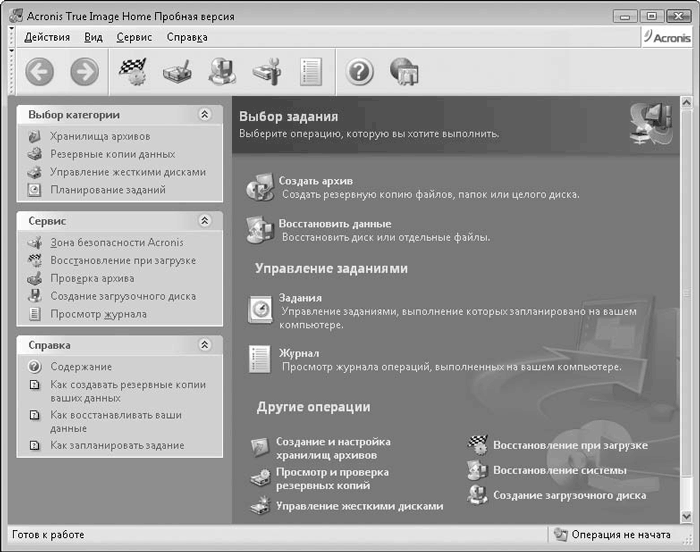Click the Восстановить данные icon

tap(259, 230)
